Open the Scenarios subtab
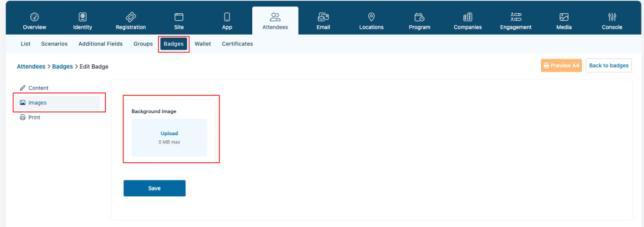The width and height of the screenshot is (644, 227). click(54, 43)
